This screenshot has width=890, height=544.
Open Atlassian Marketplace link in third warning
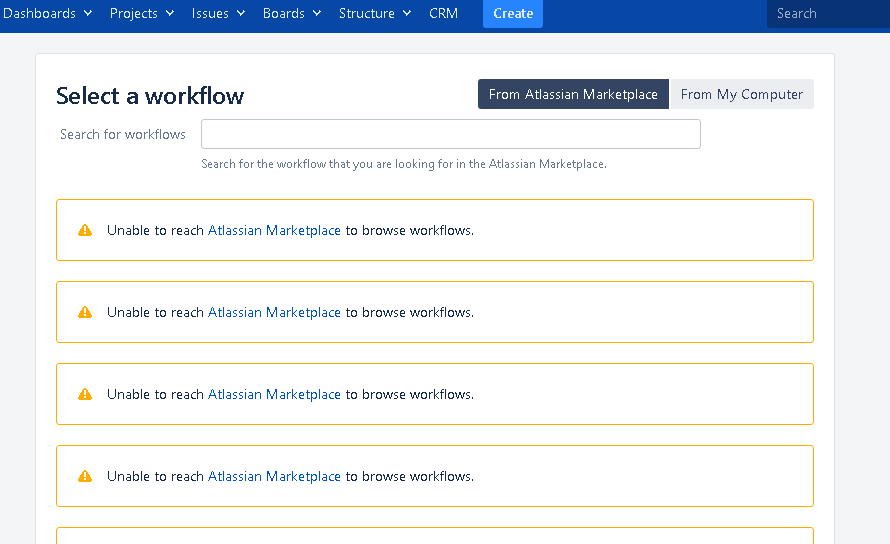point(274,394)
